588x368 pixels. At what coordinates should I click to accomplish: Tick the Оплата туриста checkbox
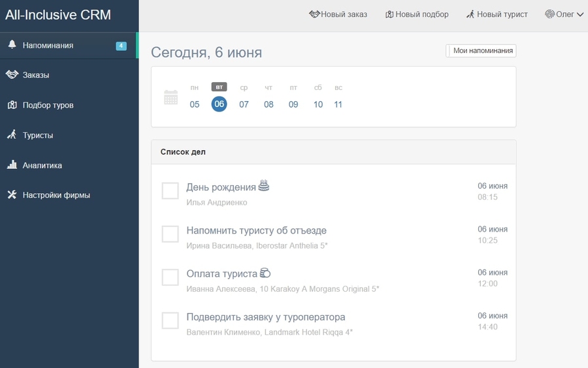[170, 277]
